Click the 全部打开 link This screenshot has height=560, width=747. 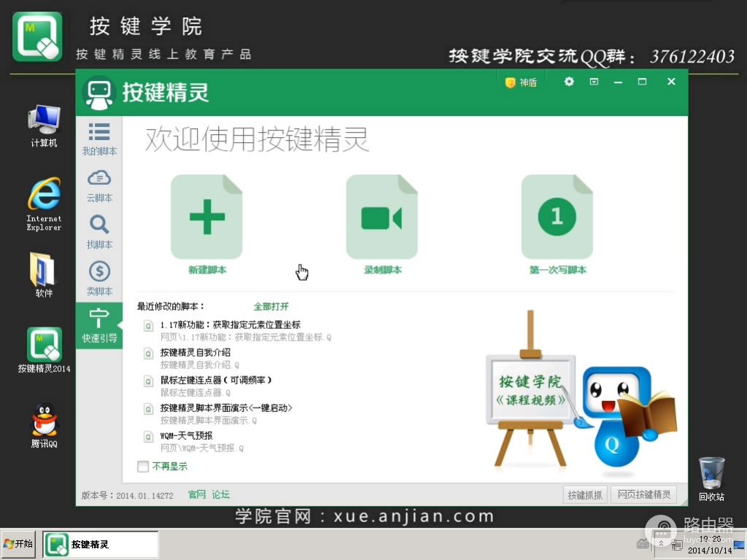tap(271, 306)
